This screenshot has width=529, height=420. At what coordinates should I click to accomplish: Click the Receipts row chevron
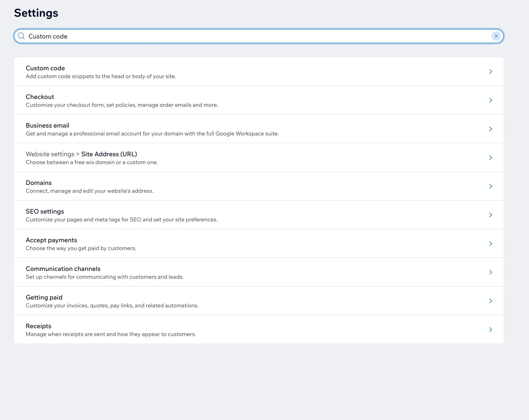click(490, 330)
